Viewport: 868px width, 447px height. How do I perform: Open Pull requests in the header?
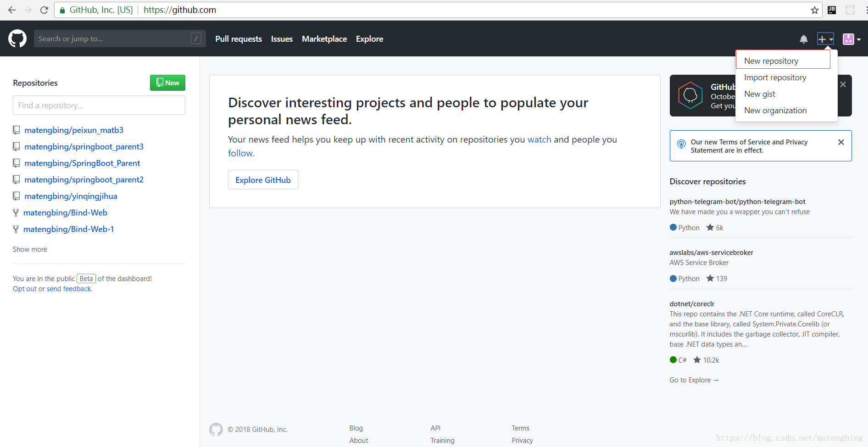239,39
